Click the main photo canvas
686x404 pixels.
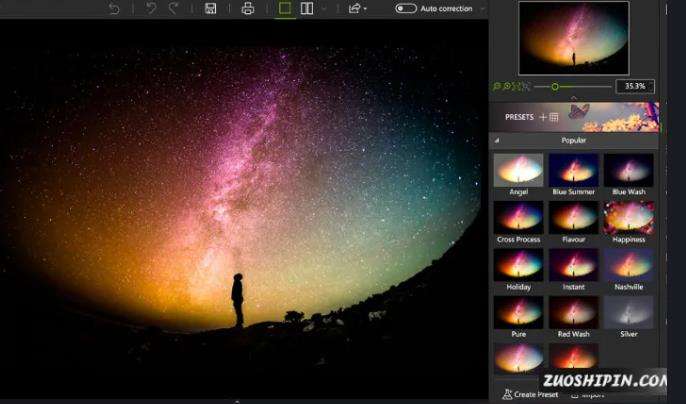[x=244, y=209]
